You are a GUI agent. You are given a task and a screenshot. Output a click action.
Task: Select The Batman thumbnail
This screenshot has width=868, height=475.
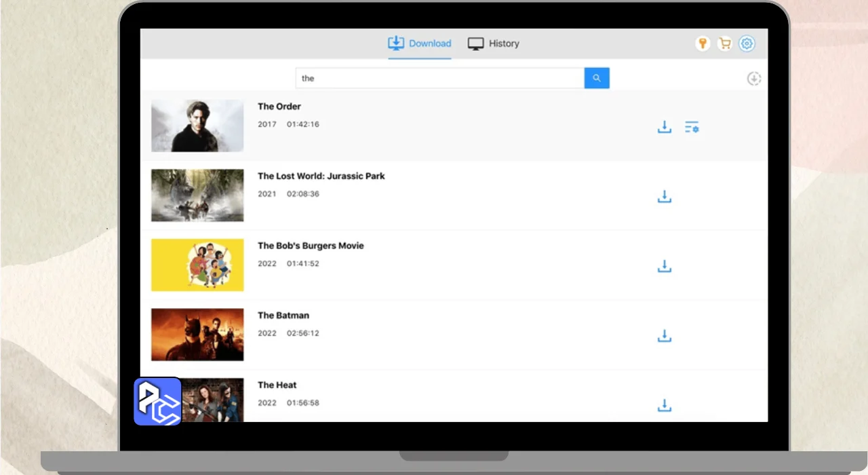tap(197, 335)
